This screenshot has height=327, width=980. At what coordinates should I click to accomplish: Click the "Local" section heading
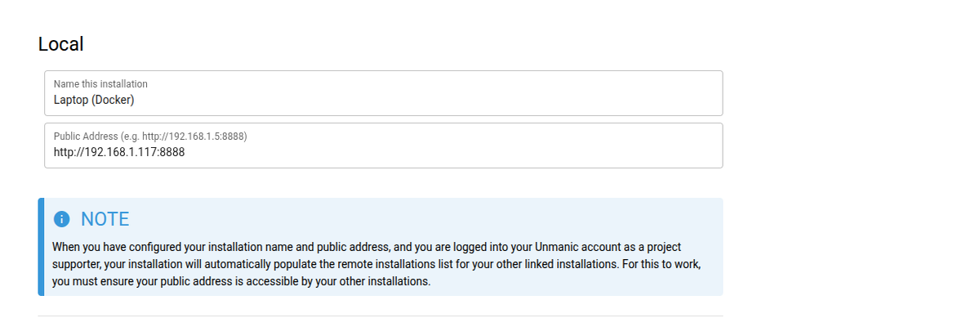point(61,44)
